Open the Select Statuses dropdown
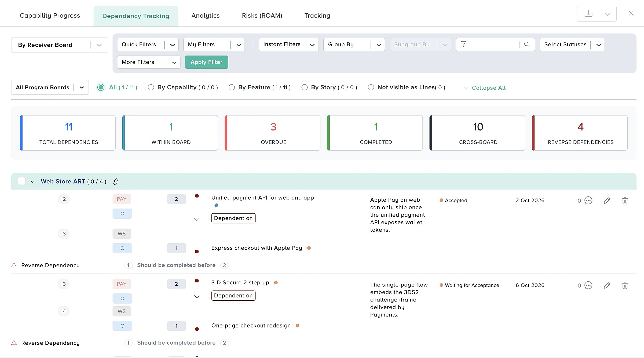This screenshot has width=644, height=358. pyautogui.click(x=572, y=44)
